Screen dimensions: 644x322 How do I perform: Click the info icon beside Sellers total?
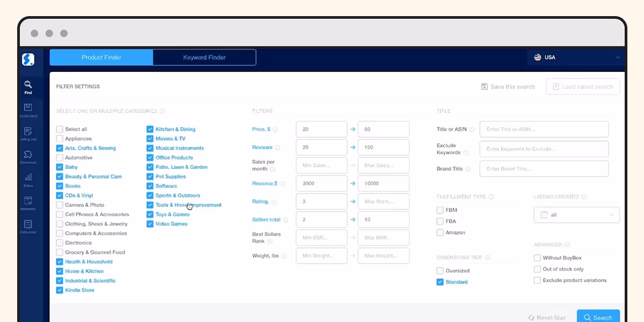286,220
